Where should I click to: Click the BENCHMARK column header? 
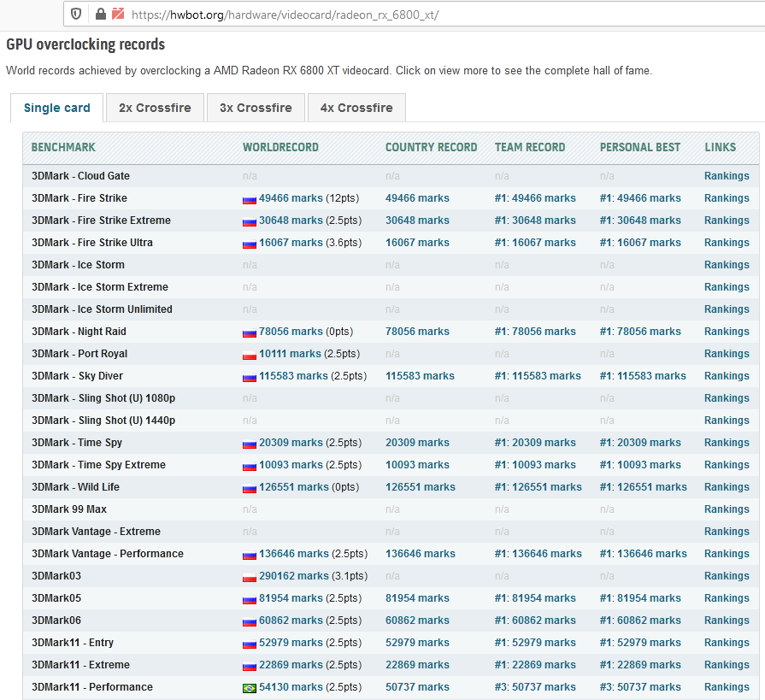point(63,147)
